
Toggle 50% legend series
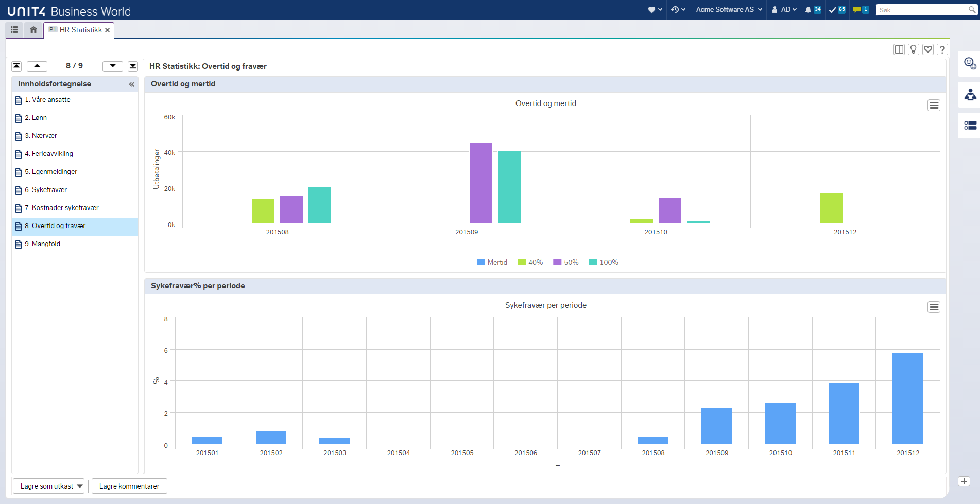pos(565,263)
